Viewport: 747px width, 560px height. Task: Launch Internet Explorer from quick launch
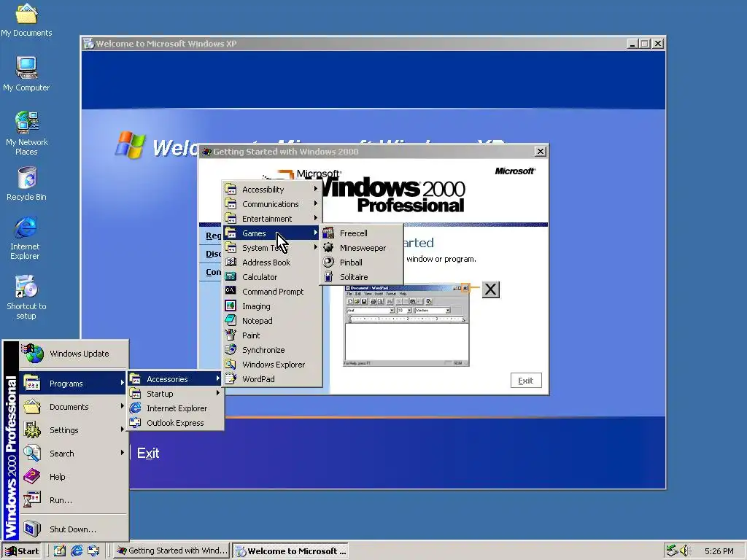76,551
